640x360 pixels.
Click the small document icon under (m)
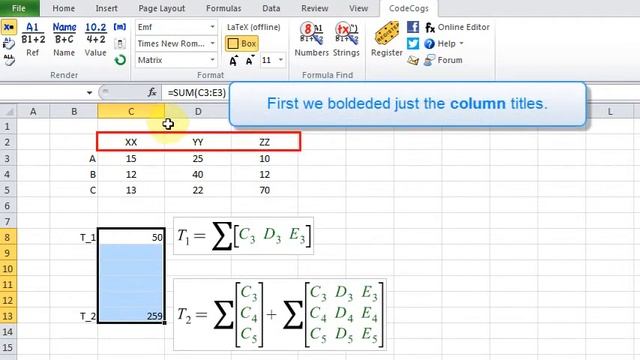tap(120, 44)
